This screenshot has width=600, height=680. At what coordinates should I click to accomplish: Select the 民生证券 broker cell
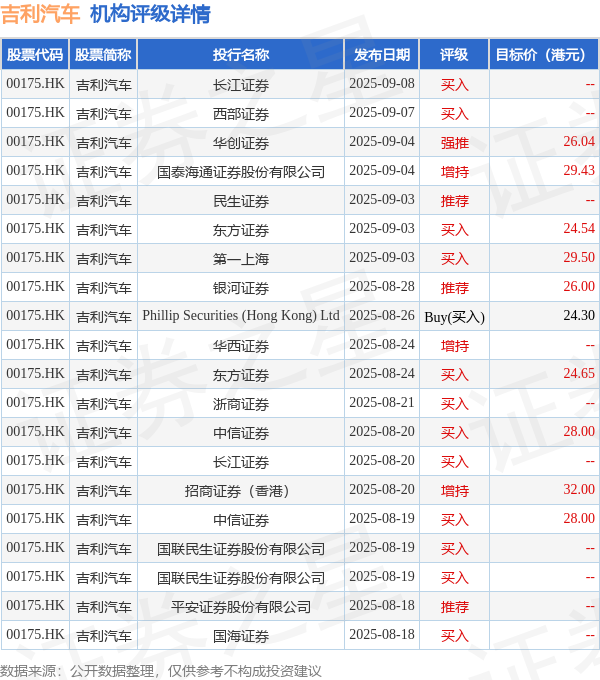coord(241,201)
